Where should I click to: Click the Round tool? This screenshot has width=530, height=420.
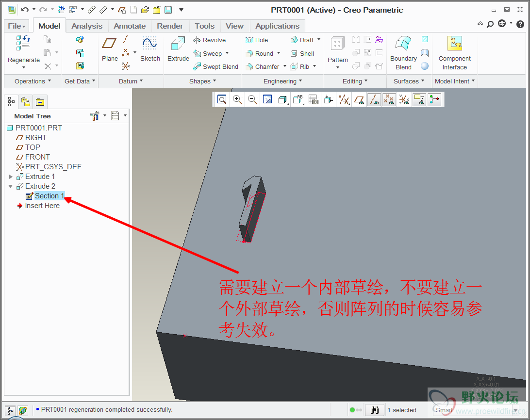(x=259, y=53)
